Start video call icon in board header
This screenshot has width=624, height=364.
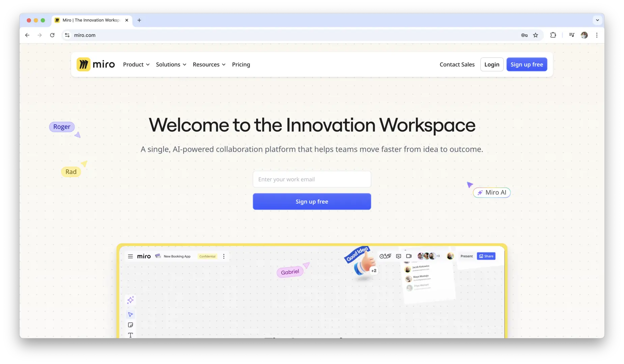tap(409, 256)
